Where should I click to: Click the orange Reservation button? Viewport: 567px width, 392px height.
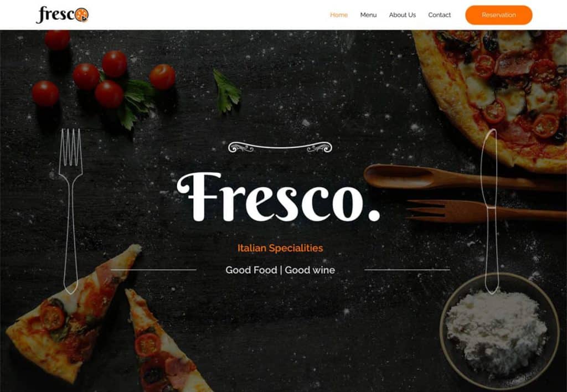(499, 15)
